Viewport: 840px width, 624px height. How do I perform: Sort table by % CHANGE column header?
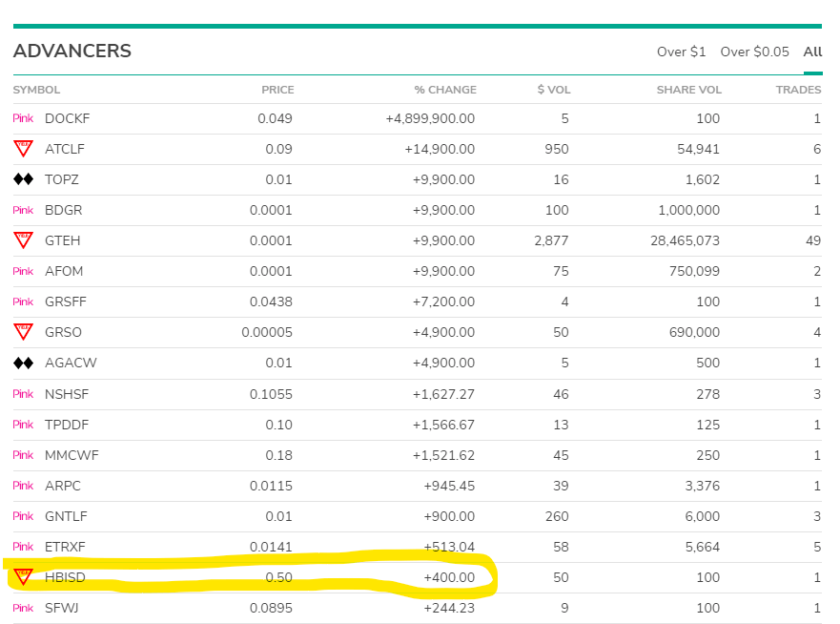[x=444, y=90]
